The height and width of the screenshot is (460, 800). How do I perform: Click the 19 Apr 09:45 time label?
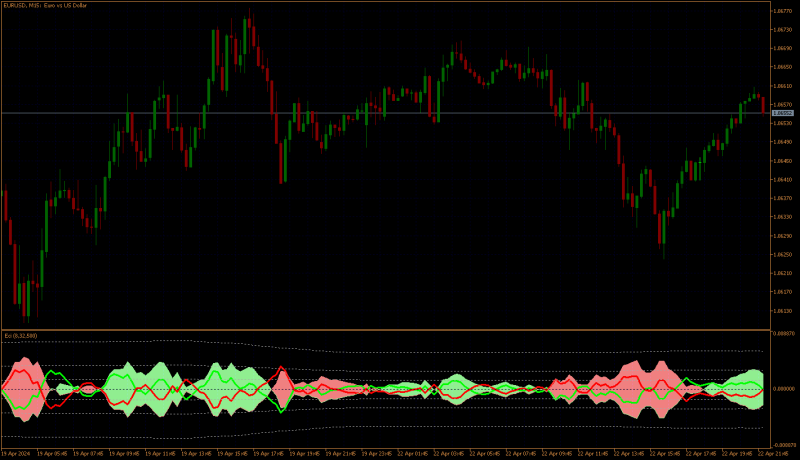[124, 453]
